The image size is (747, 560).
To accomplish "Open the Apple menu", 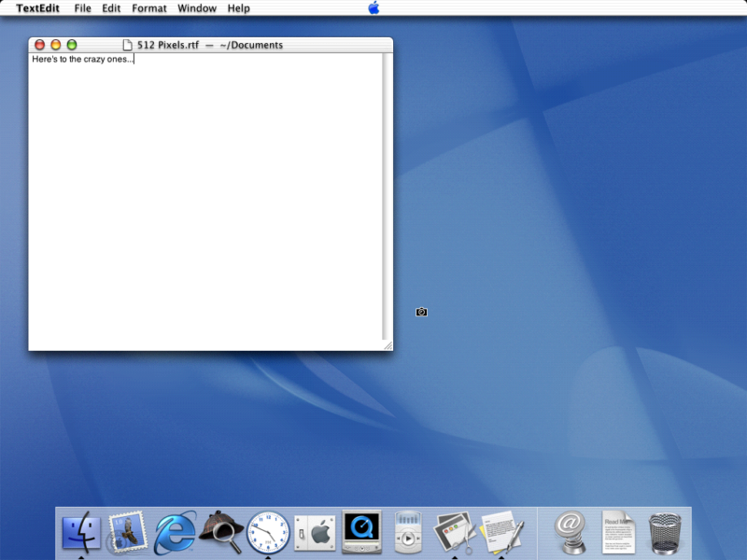I will click(x=373, y=8).
